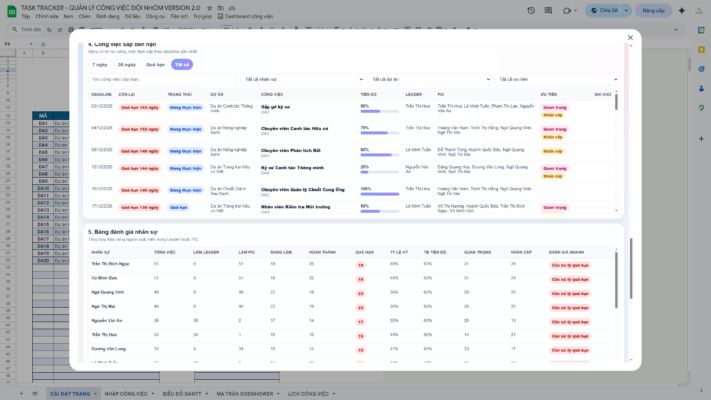Click progress bar for Kỹ sư Canh tác Thông minh
711x400 pixels.
(x=380, y=172)
